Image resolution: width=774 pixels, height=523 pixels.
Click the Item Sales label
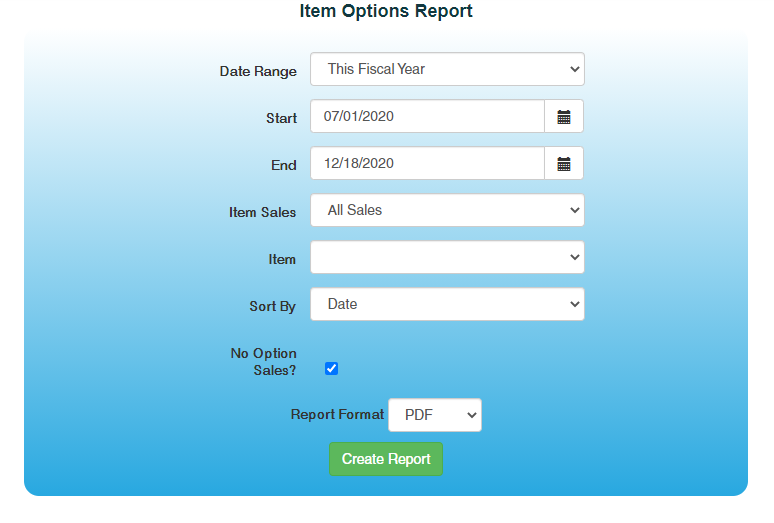[262, 213]
